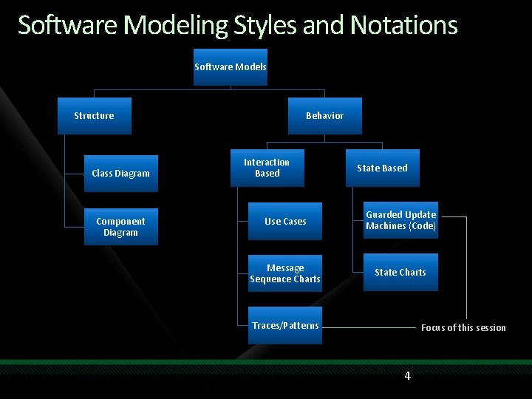Click the 'Traces/Patterns' box
This screenshot has width=532, height=399.
285,325
